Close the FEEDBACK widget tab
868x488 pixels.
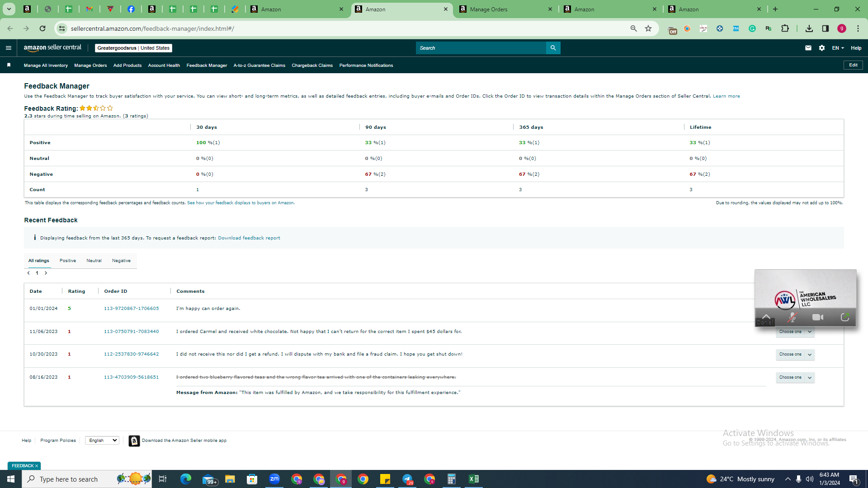[37, 466]
